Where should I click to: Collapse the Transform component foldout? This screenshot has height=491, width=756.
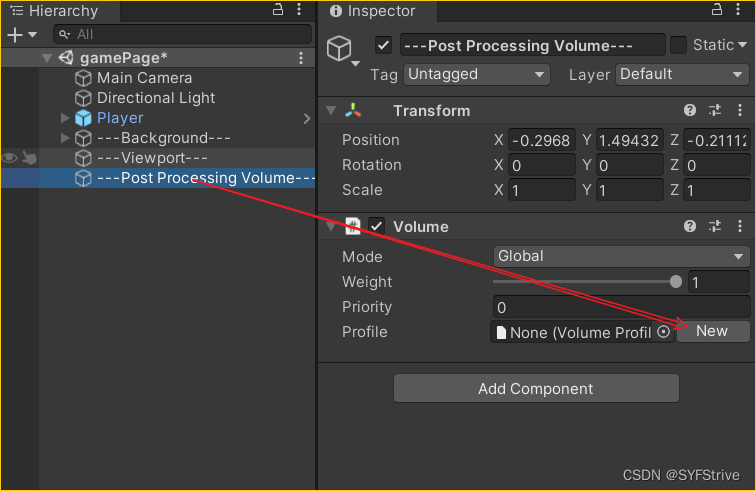click(x=331, y=110)
